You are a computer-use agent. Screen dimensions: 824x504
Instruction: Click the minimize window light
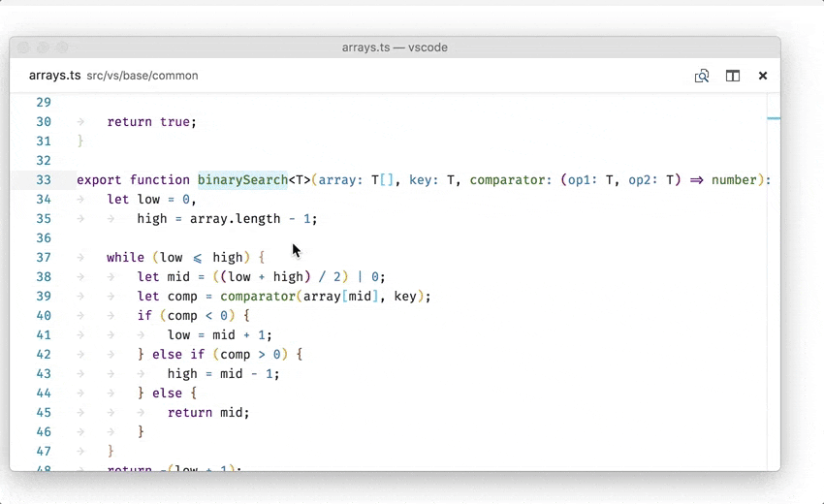[43, 47]
